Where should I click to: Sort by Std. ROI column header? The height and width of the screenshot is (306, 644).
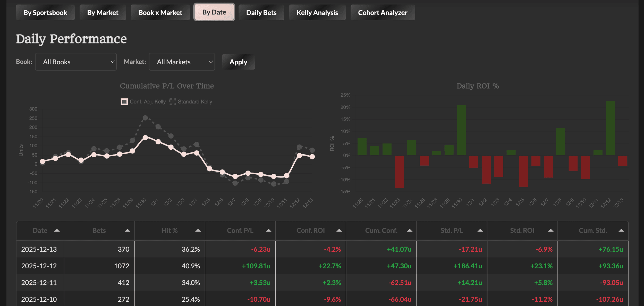tap(522, 231)
